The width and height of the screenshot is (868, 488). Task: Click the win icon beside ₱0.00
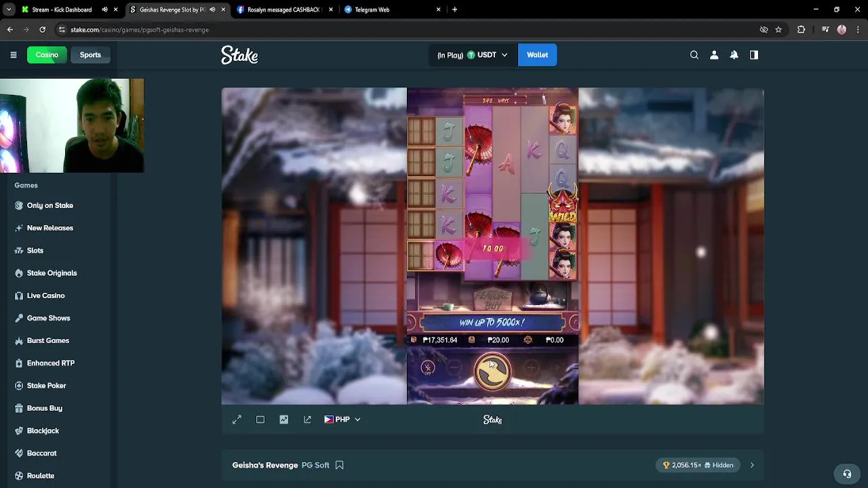point(528,340)
